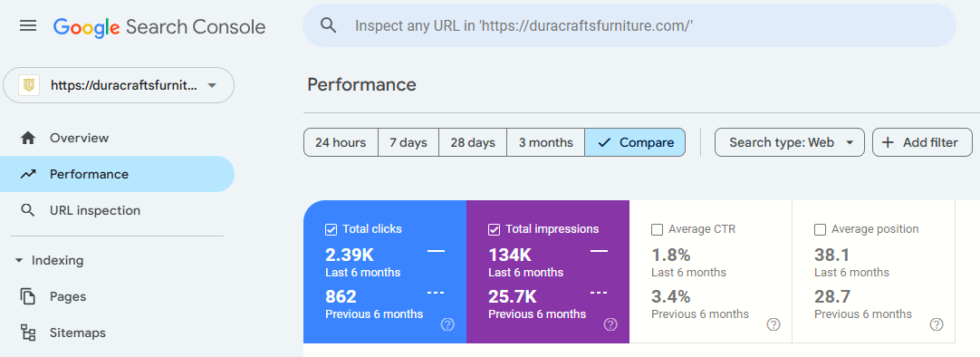This screenshot has height=357, width=980.
Task: Click the Pages documents icon
Action: pos(28,296)
